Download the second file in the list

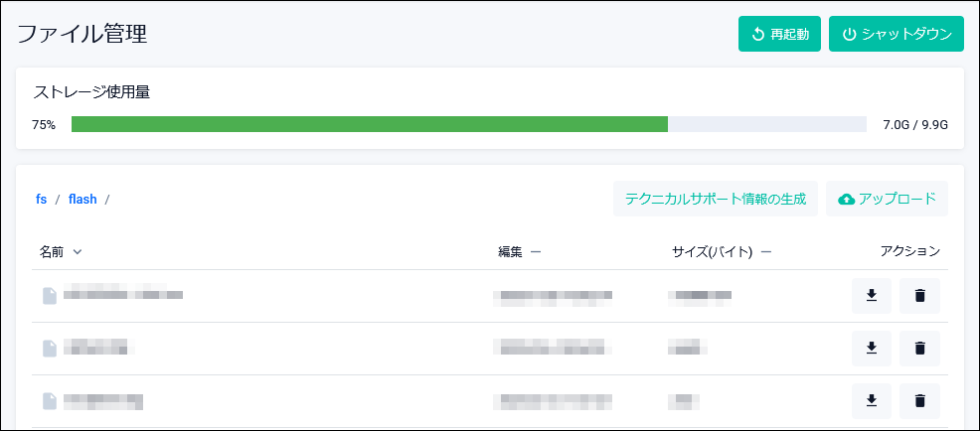[x=872, y=348]
